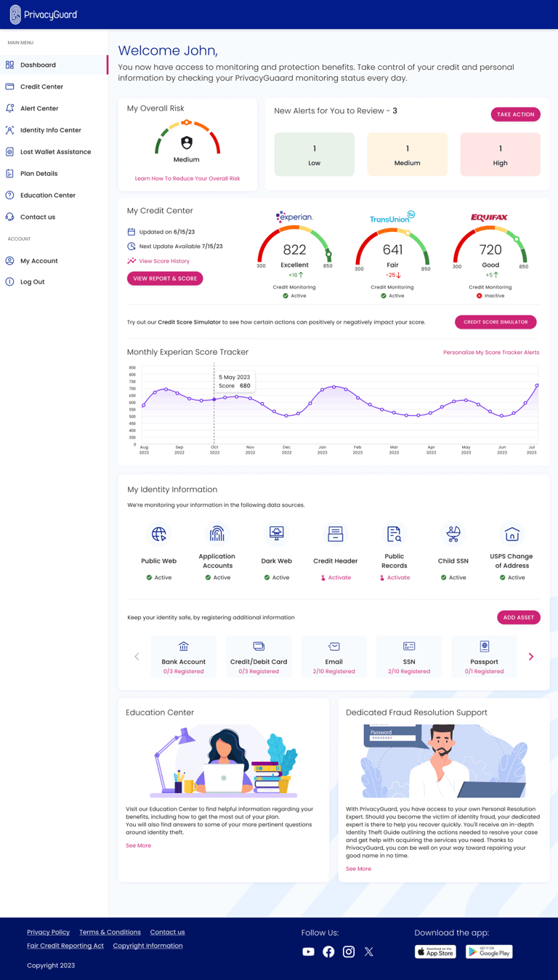Click the final Jul 2023 chart point
Screen dimensions: 558x980
pyautogui.click(x=537, y=385)
